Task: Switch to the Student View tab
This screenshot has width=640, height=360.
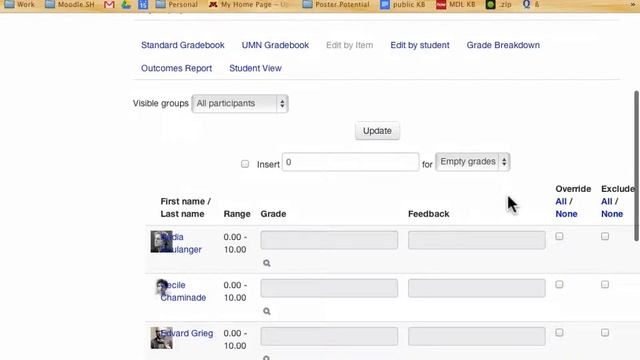Action: click(x=255, y=68)
